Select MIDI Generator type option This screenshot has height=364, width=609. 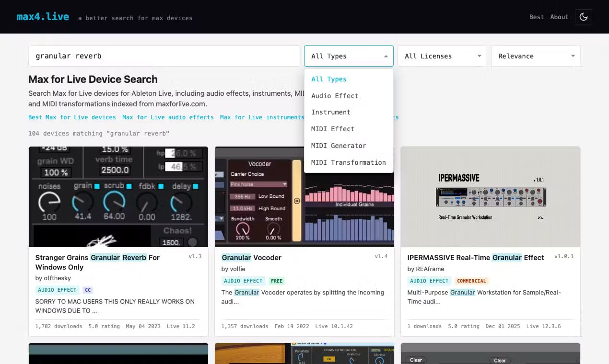[x=349, y=146]
